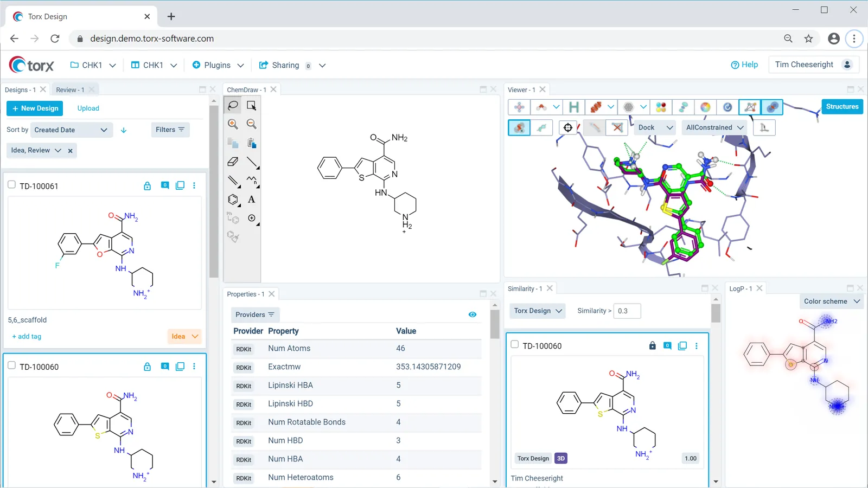
Task: Select the ChemDraw - 1 tab
Action: (246, 90)
